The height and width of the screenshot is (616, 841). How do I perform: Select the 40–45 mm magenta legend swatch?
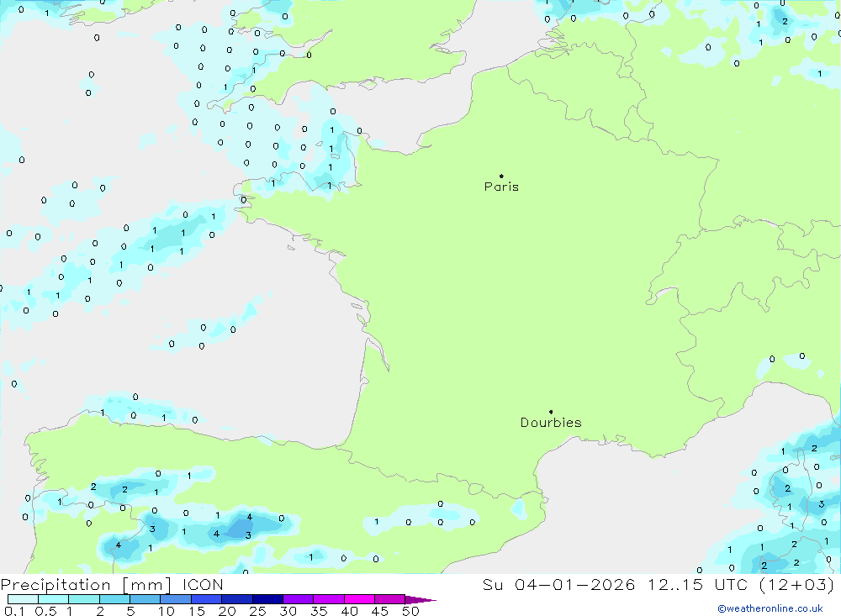click(359, 599)
